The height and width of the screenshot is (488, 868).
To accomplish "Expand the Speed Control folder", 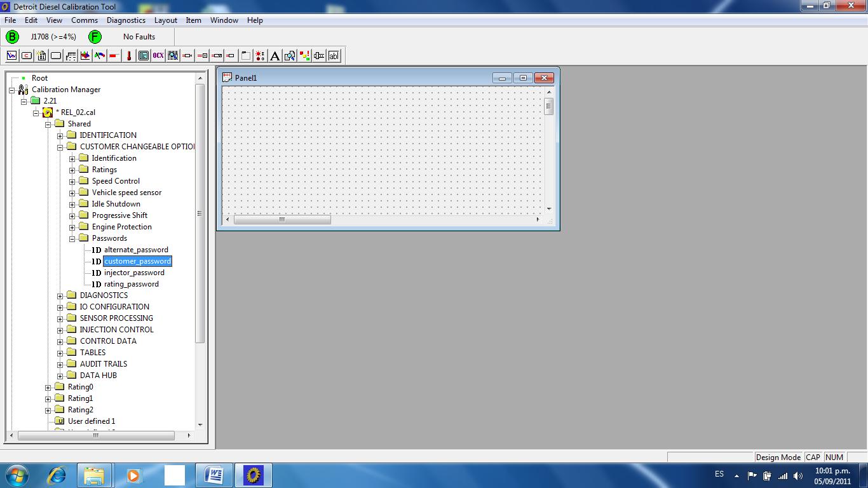I will tap(72, 181).
